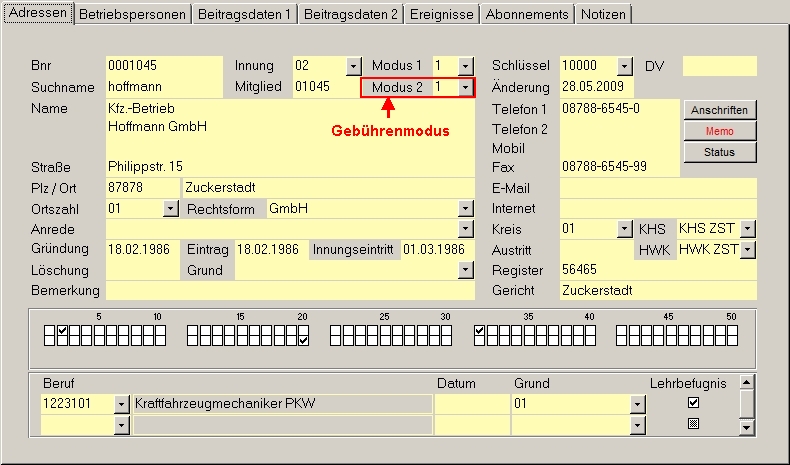Expand the Beruf code dropdown 1223101

coord(122,404)
